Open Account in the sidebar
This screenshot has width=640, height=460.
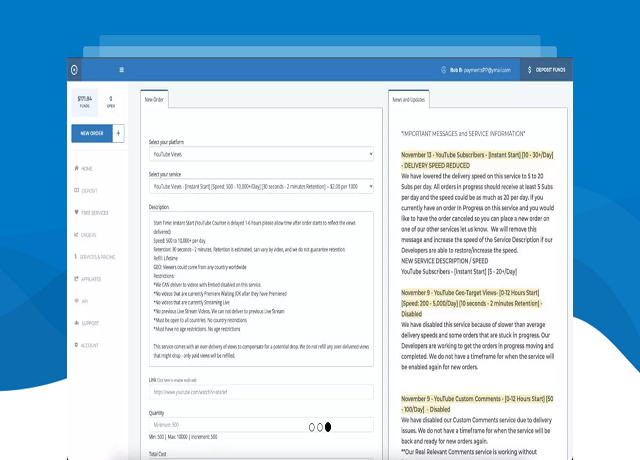[90, 345]
